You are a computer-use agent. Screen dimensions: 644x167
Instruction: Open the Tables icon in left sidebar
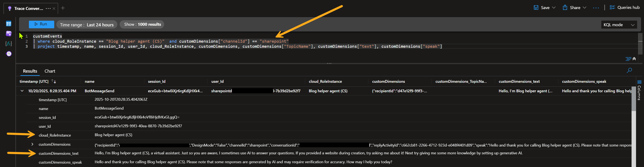click(x=8, y=24)
